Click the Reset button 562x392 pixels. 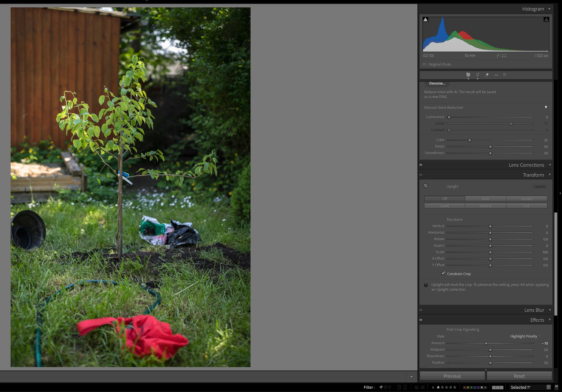click(519, 376)
